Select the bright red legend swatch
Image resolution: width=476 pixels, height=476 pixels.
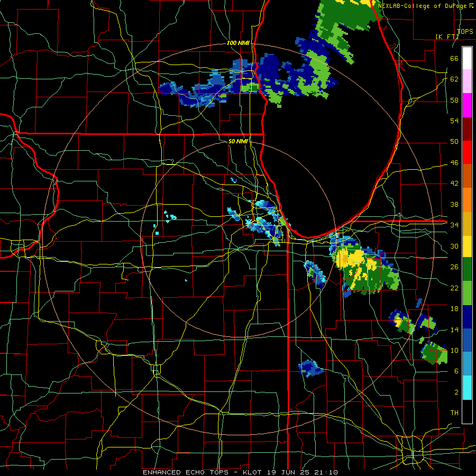(467, 152)
